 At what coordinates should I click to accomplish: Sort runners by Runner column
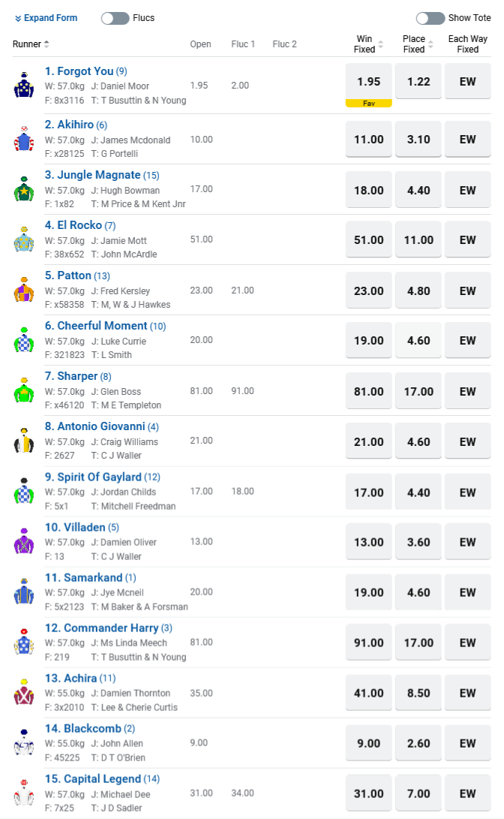tap(31, 44)
